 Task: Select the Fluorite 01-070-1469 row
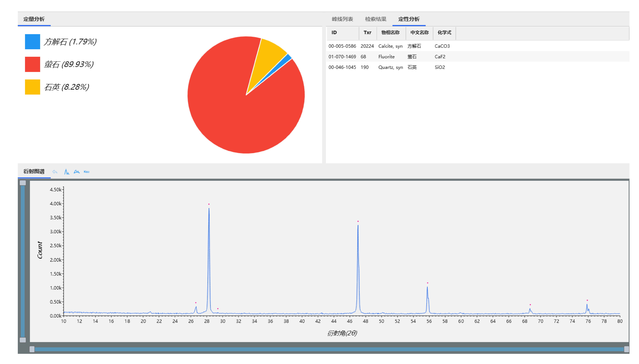pos(478,56)
